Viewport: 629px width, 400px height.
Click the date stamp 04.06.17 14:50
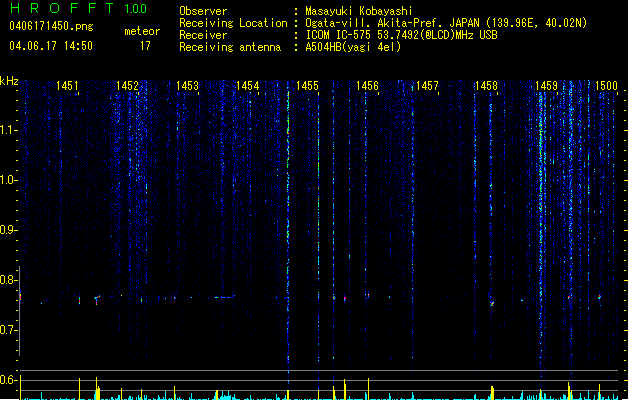pos(51,46)
